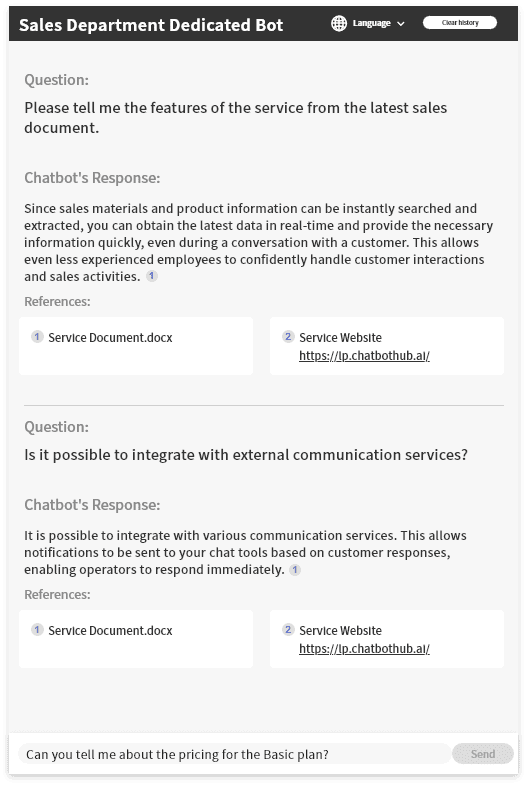Click the first question text about sales document
Viewport: 527px width, 786px height.
coord(236,117)
